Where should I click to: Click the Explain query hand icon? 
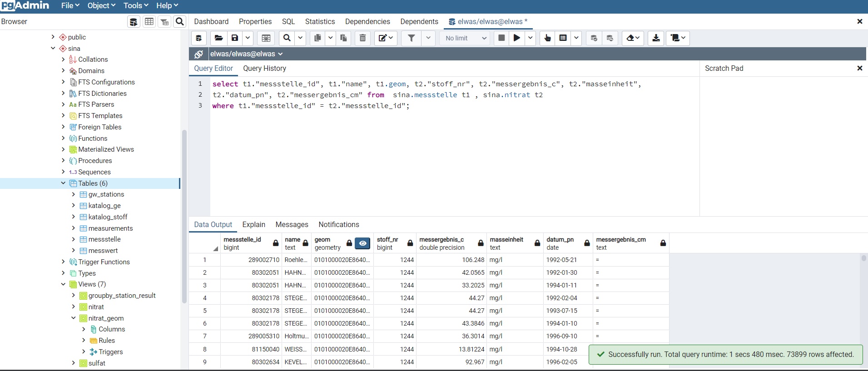coord(547,38)
